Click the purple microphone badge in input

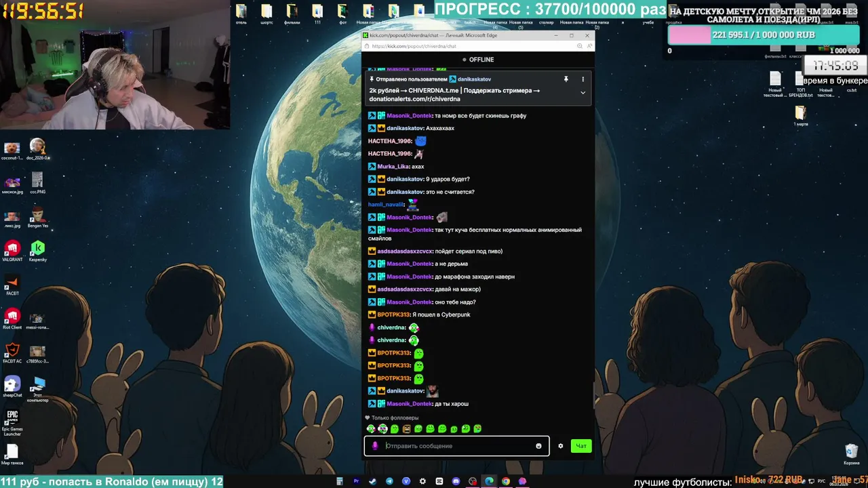point(375,446)
